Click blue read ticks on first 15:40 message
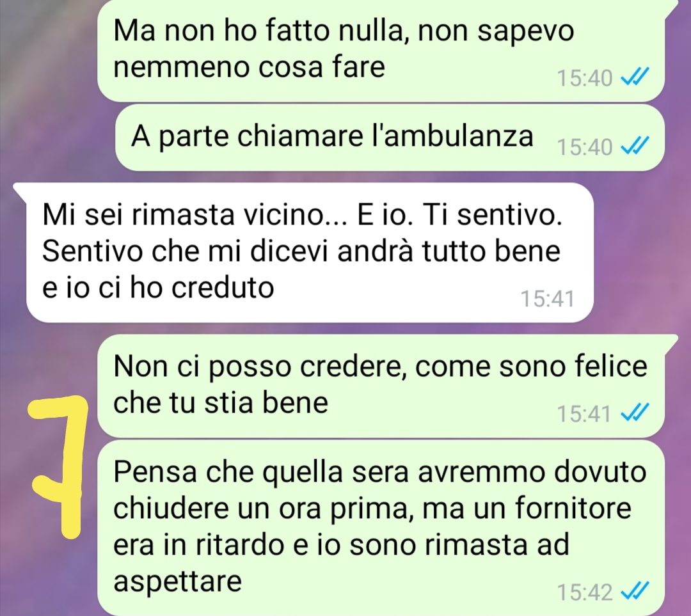Viewport: 691px width, 616px height. (x=635, y=77)
